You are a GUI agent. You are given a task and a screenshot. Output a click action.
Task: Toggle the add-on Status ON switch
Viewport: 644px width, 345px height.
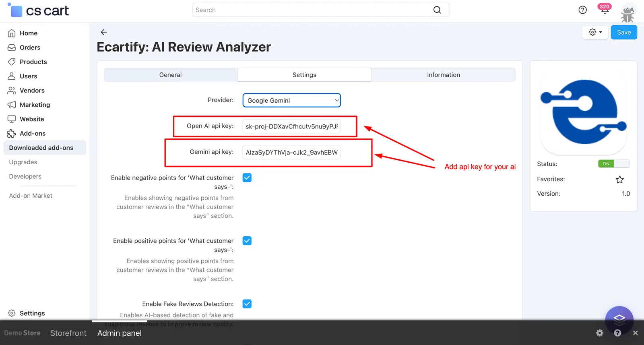pos(614,163)
